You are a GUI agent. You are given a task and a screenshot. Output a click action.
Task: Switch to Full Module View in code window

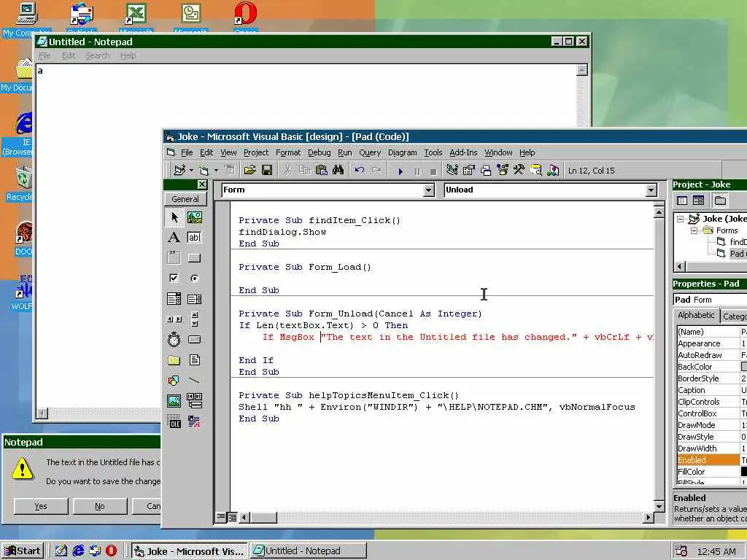pyautogui.click(x=231, y=517)
